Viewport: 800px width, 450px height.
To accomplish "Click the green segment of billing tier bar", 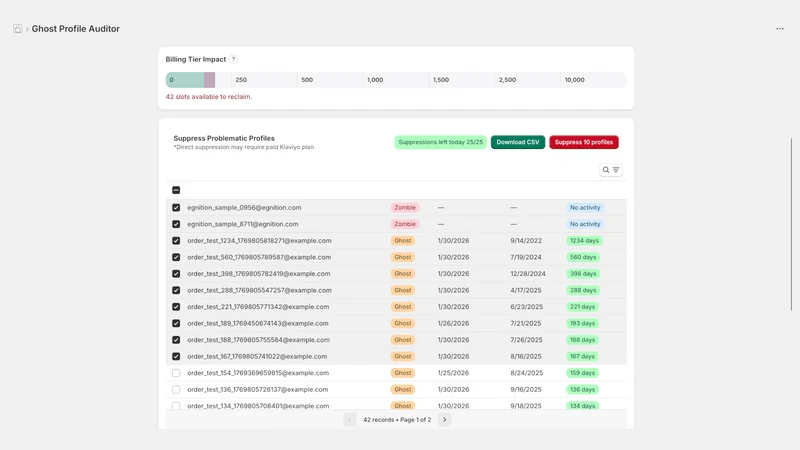I will pos(185,80).
